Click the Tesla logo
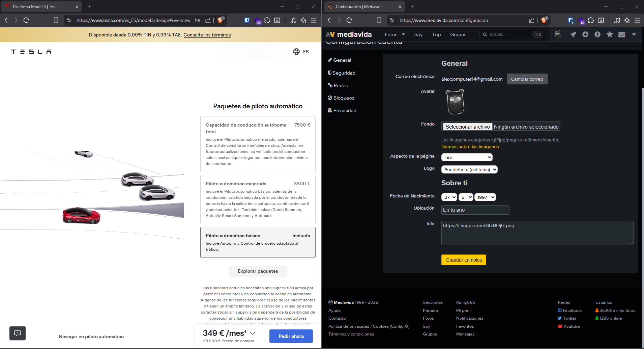 point(31,52)
